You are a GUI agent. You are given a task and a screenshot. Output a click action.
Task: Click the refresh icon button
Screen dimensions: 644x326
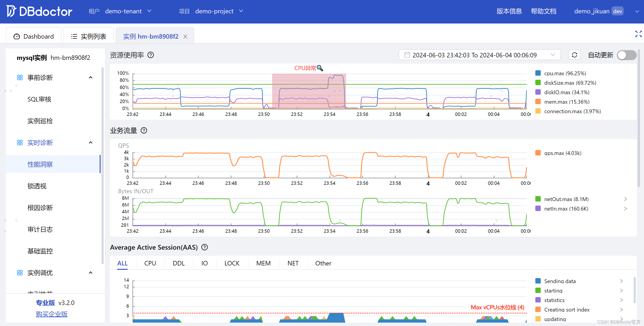(x=574, y=55)
